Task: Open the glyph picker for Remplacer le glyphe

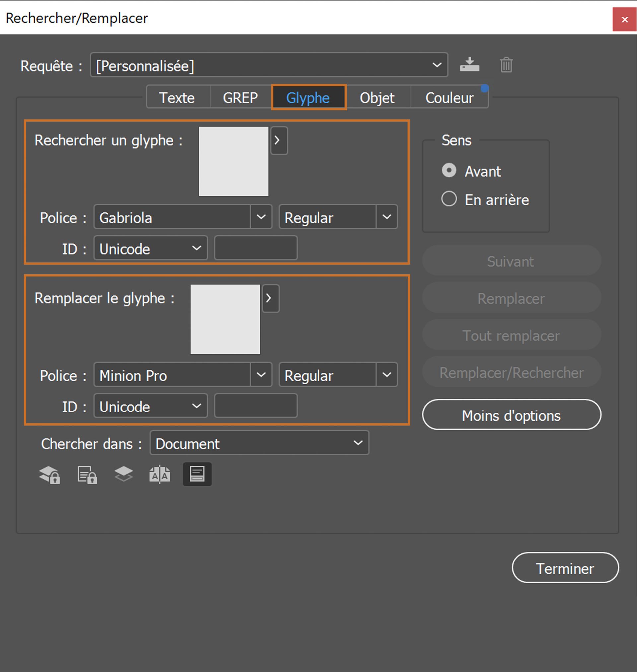Action: [270, 298]
